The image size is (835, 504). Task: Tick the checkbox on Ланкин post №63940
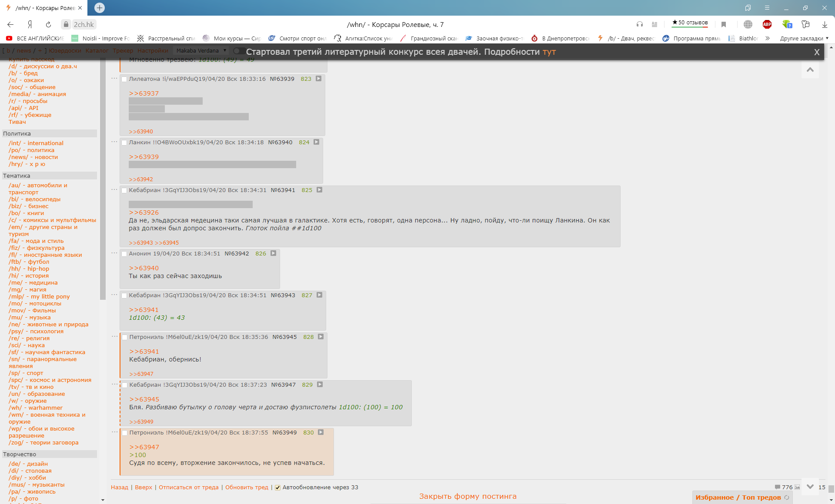(x=124, y=143)
